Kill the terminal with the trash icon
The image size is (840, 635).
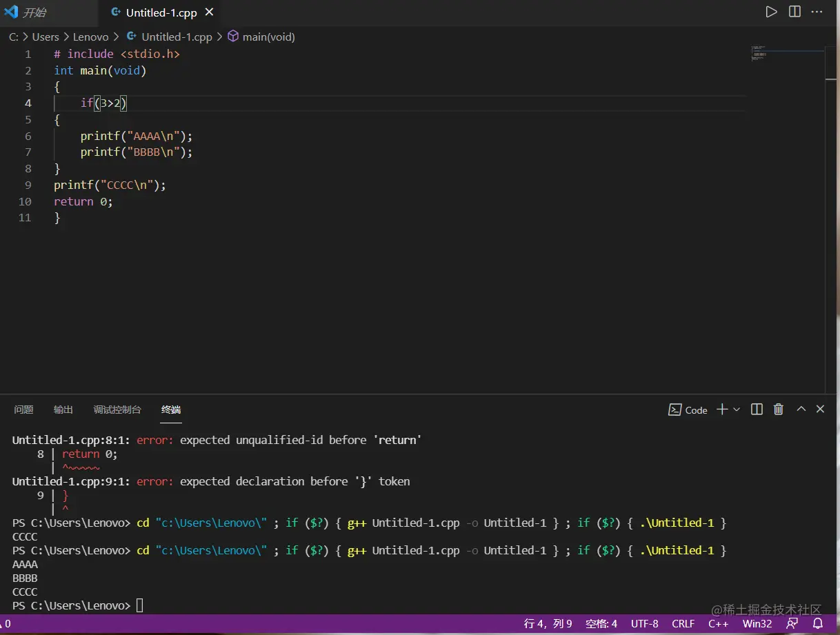pyautogui.click(x=779, y=410)
